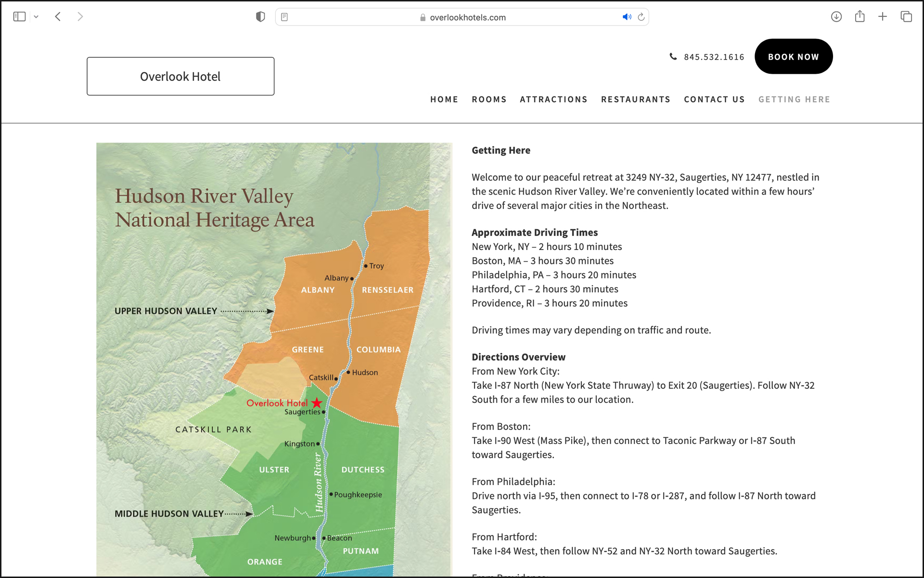Click the 'CATSKILL PARK' map label
This screenshot has height=578, width=924.
[214, 430]
